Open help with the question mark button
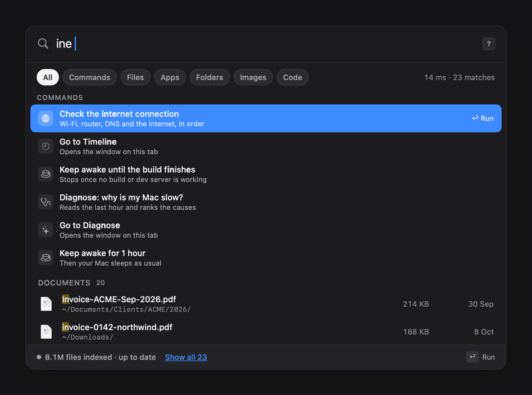Image resolution: width=532 pixels, height=395 pixels. click(489, 44)
